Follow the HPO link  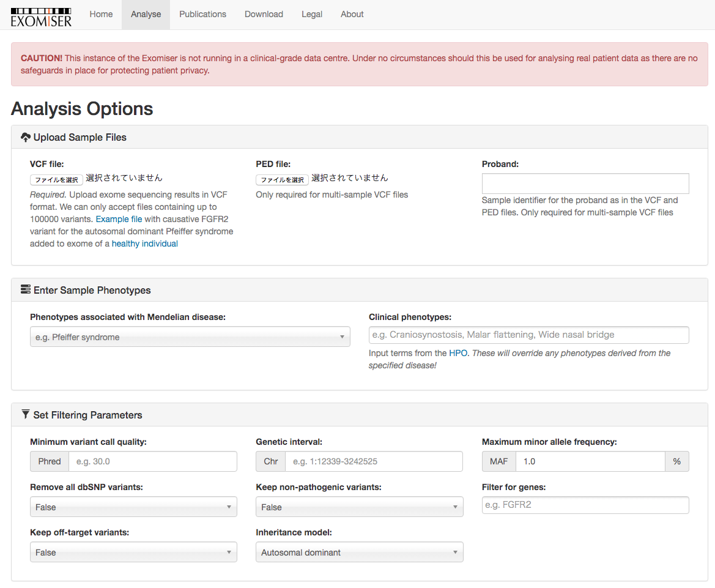[458, 353]
